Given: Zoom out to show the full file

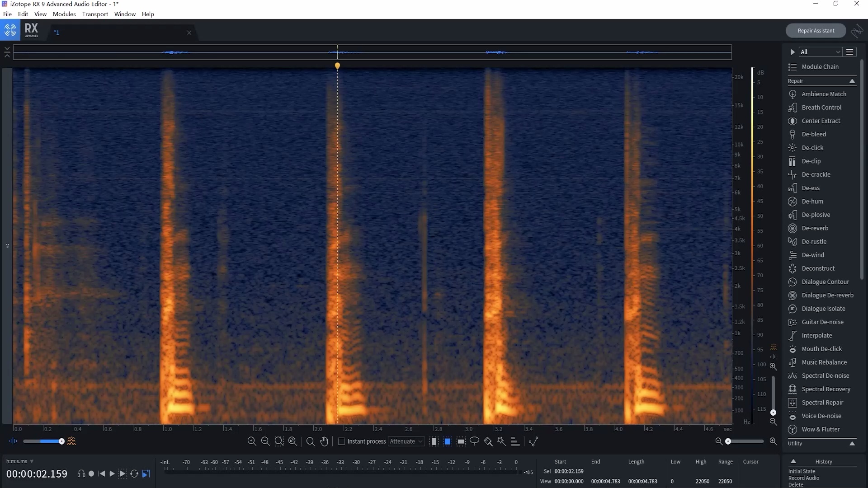Looking at the screenshot, I should pyautogui.click(x=293, y=441).
